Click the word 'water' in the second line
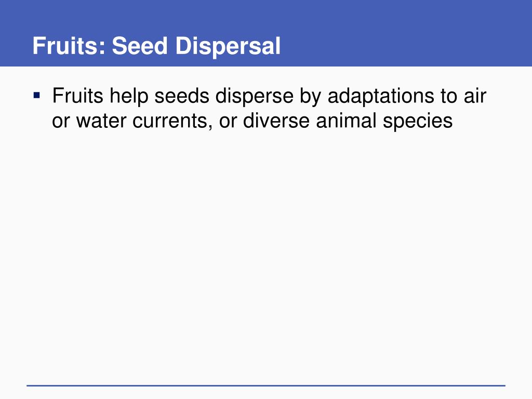 pyautogui.click(x=101, y=121)
